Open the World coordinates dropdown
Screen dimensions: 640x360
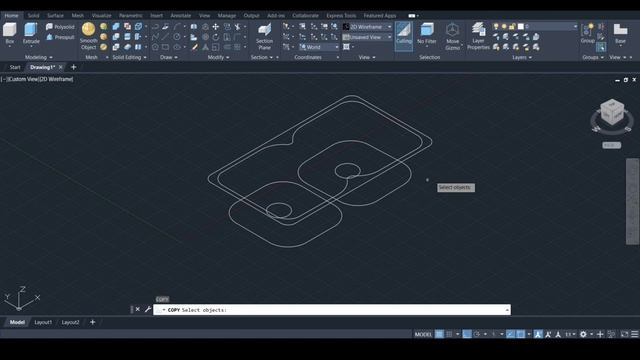319,47
